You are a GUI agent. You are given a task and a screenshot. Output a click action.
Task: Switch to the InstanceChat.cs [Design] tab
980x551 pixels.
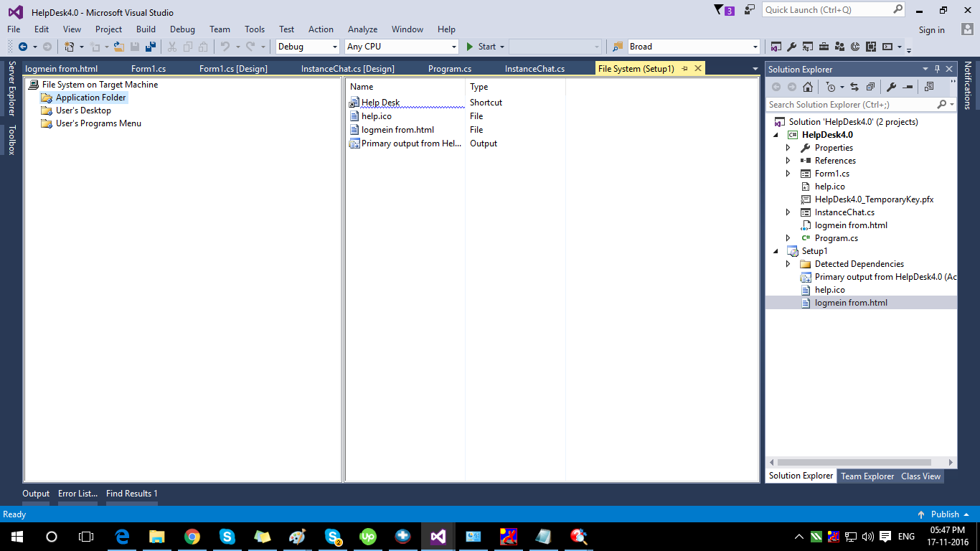[x=348, y=69]
